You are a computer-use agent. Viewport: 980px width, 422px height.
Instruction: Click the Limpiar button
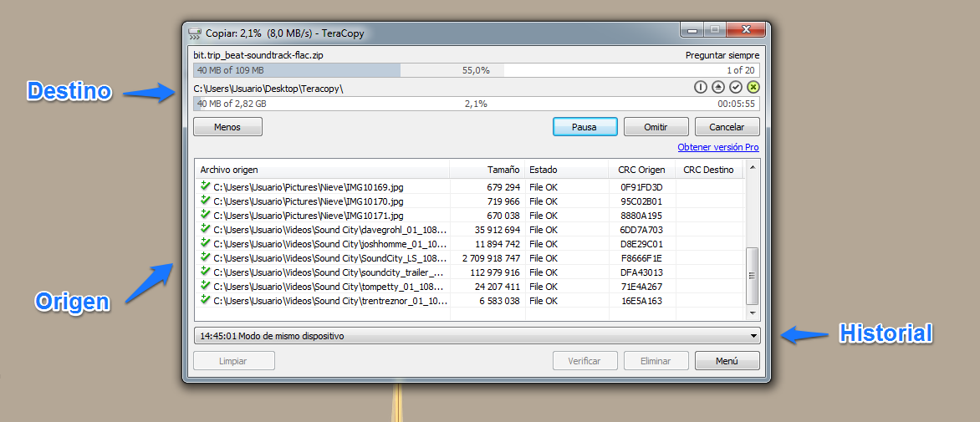pos(234,361)
